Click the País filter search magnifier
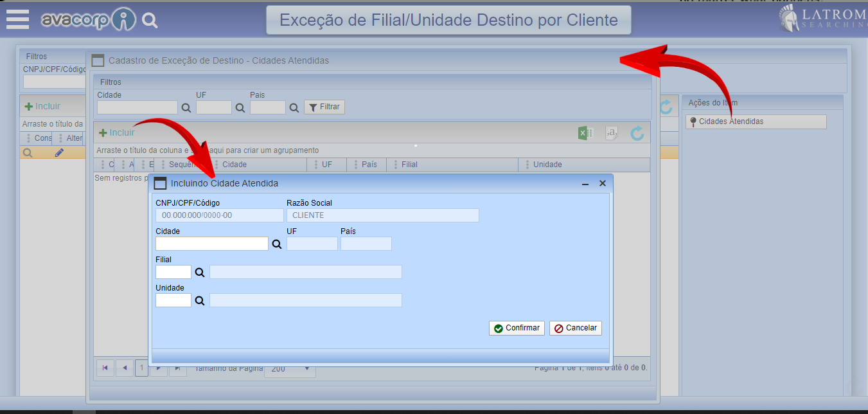868x414 pixels. pos(294,108)
